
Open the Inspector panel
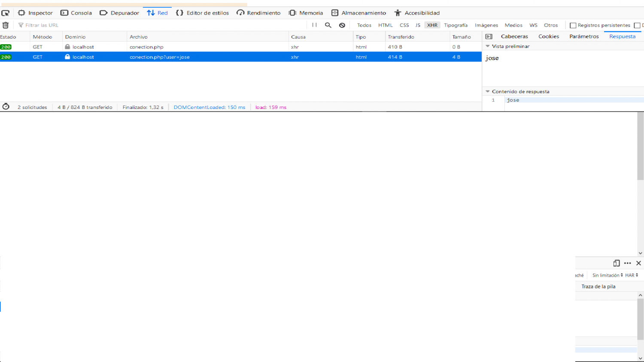pyautogui.click(x=35, y=13)
